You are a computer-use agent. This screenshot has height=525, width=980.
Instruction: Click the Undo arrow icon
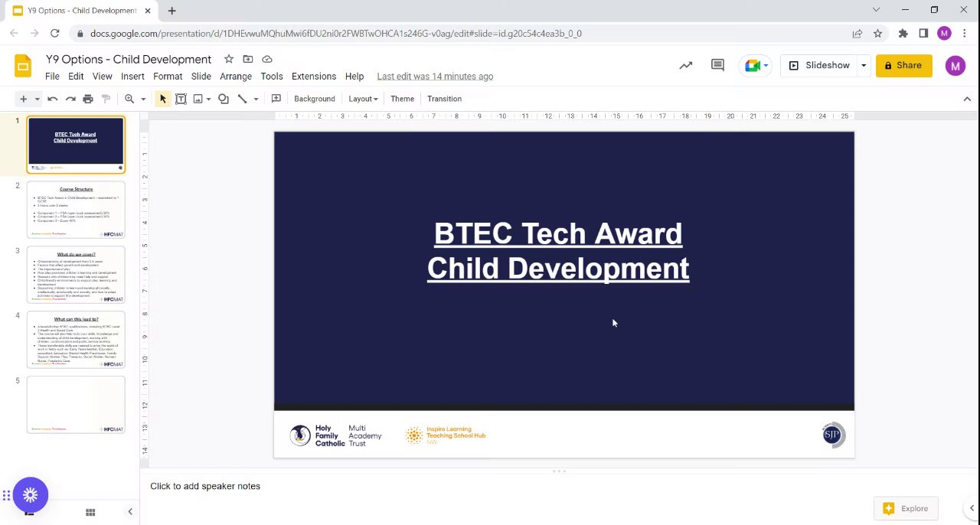tap(52, 99)
